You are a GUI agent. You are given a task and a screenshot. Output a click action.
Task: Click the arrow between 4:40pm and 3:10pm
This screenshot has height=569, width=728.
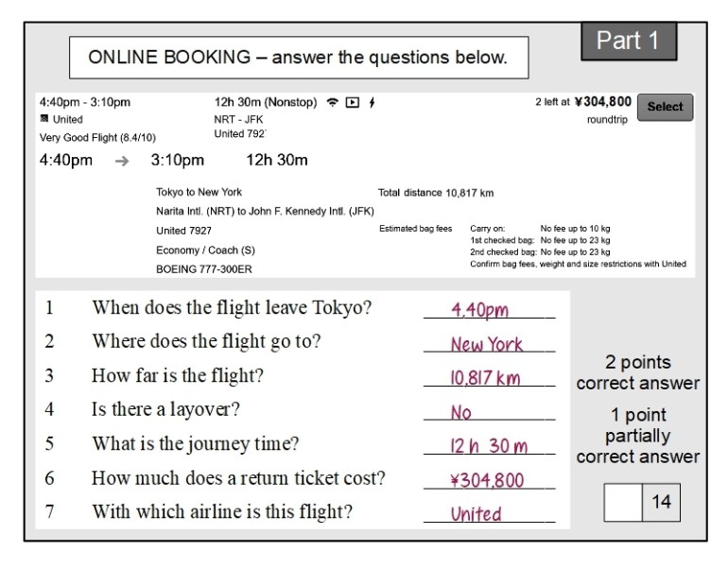point(121,161)
